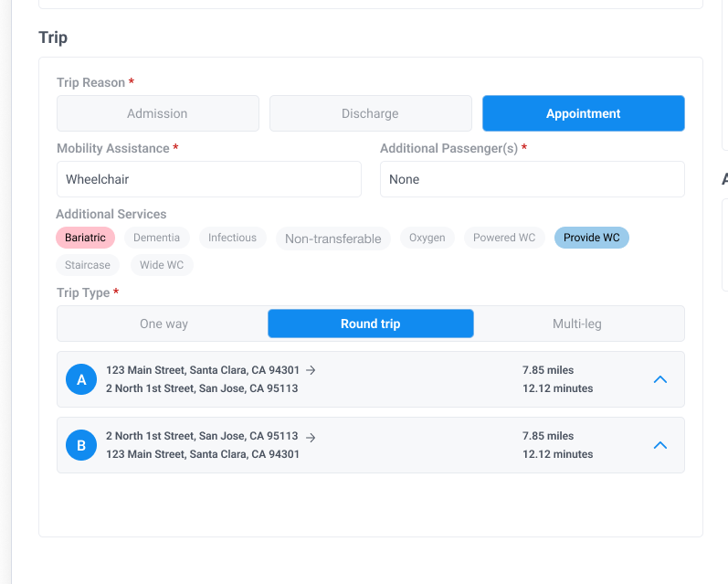Click the blue B leg badge
This screenshot has width=728, height=584.
coord(81,445)
